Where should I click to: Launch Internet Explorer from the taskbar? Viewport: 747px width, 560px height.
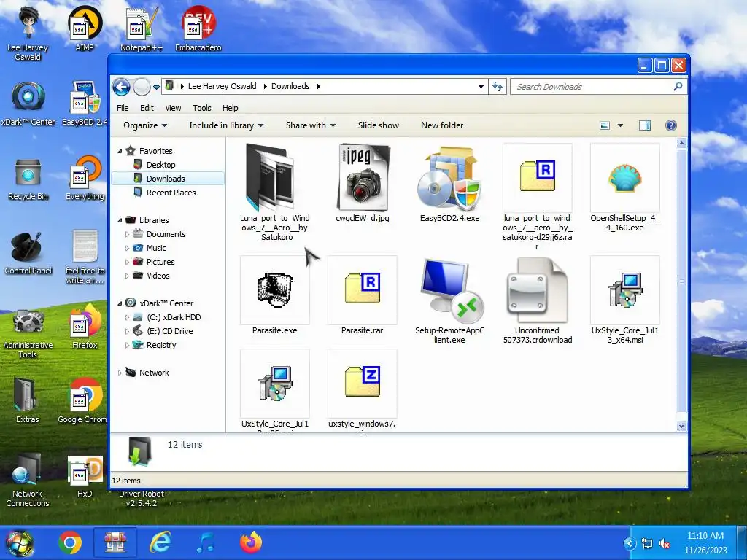[x=160, y=542]
